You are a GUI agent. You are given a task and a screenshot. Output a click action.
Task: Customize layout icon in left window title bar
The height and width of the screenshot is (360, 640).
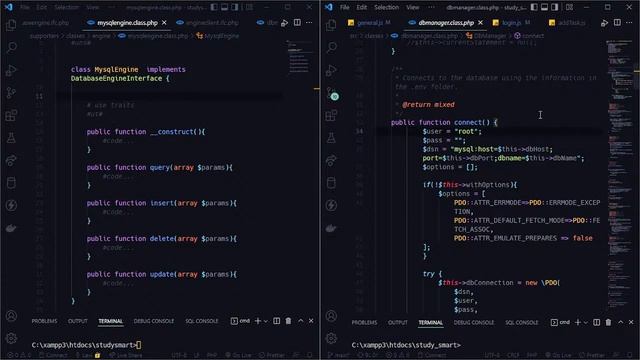tap(249, 7)
